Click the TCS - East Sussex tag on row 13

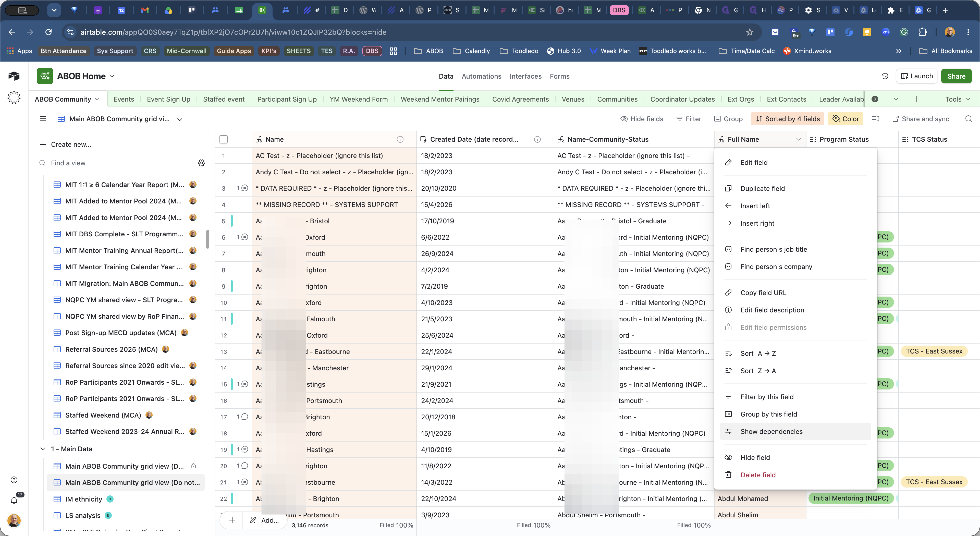click(x=934, y=351)
